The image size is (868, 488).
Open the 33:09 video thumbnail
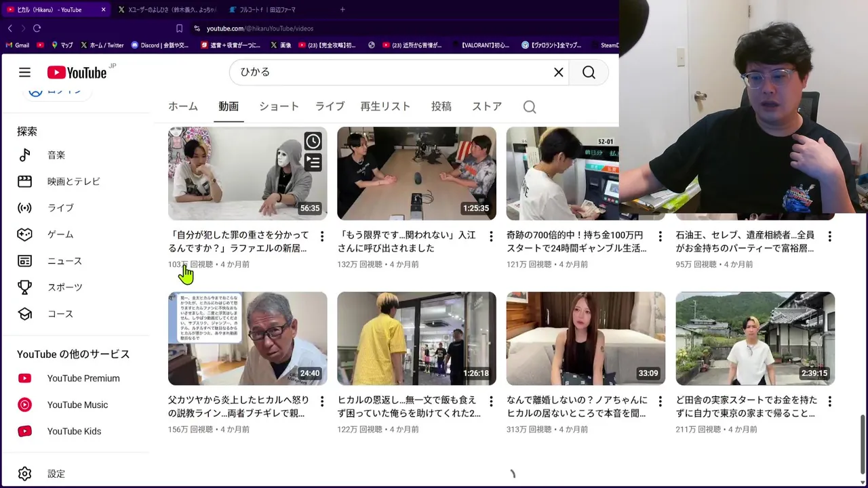click(x=586, y=338)
